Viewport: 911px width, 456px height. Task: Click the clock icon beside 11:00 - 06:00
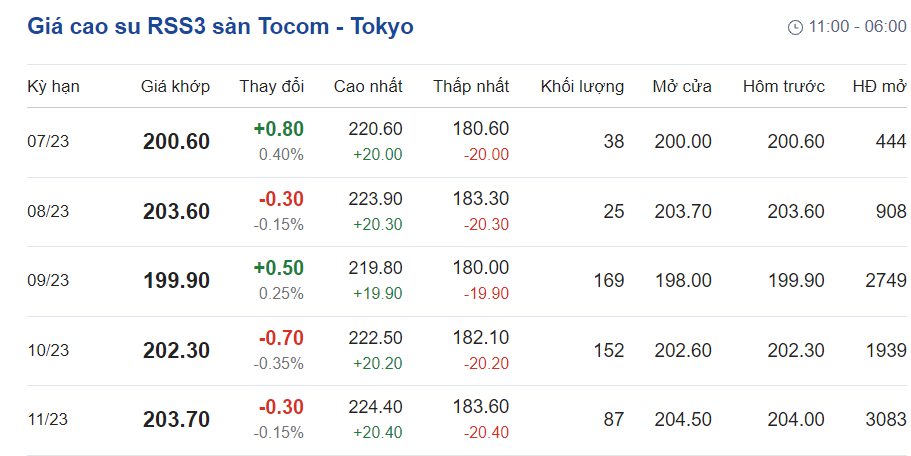[x=796, y=27]
